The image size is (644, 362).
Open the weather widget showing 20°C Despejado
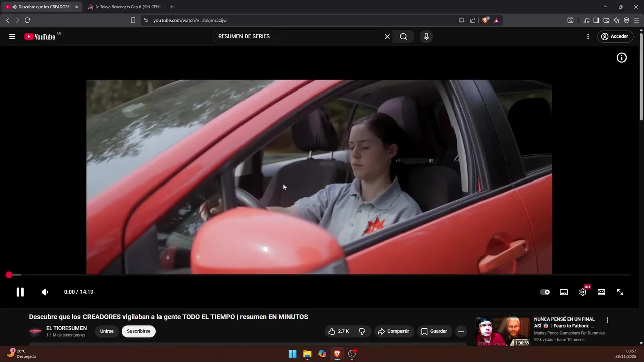click(20, 354)
